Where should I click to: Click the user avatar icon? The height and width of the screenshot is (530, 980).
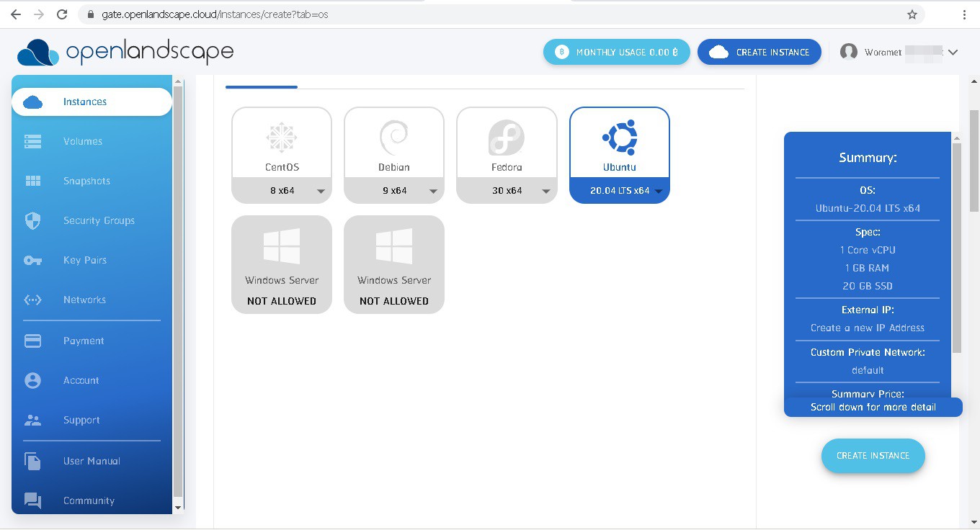[849, 52]
